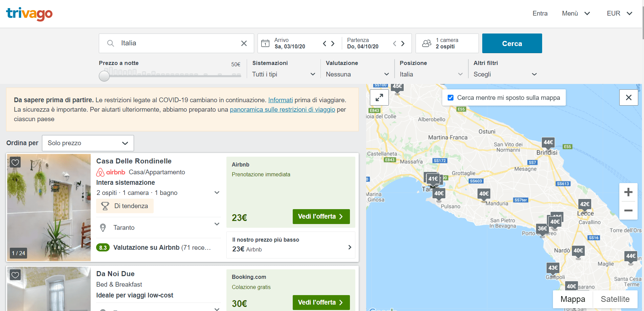This screenshot has width=644, height=311.
Task: Click the 44€ marker near Maglie
Action: point(630,256)
